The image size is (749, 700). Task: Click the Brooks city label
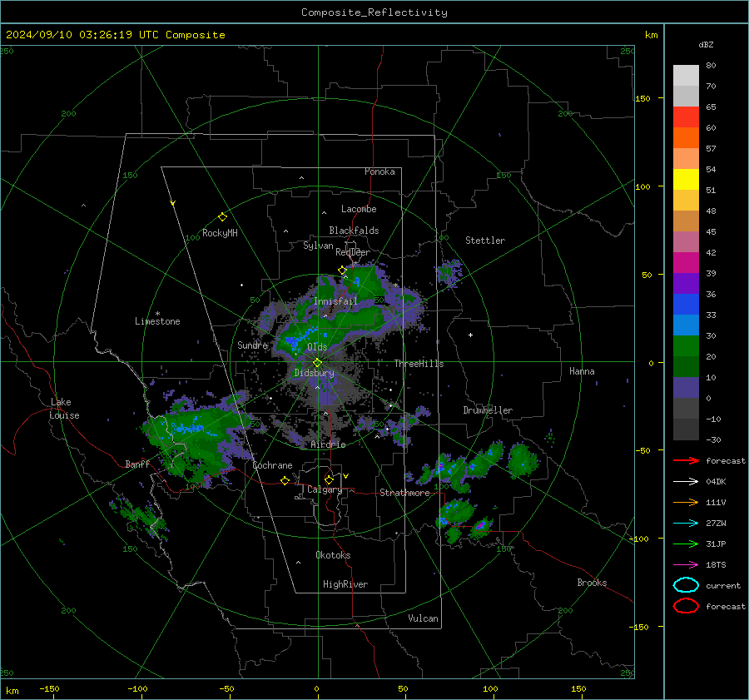[x=592, y=583]
